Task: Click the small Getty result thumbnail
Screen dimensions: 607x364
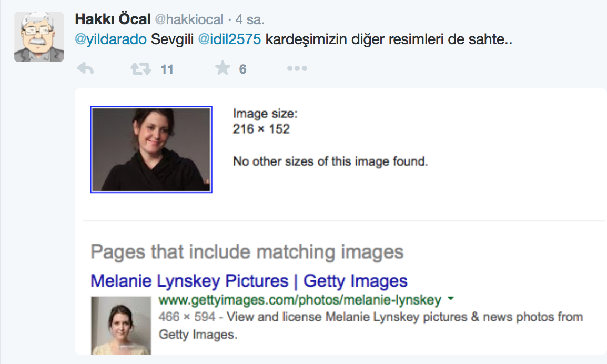Action: click(x=120, y=325)
